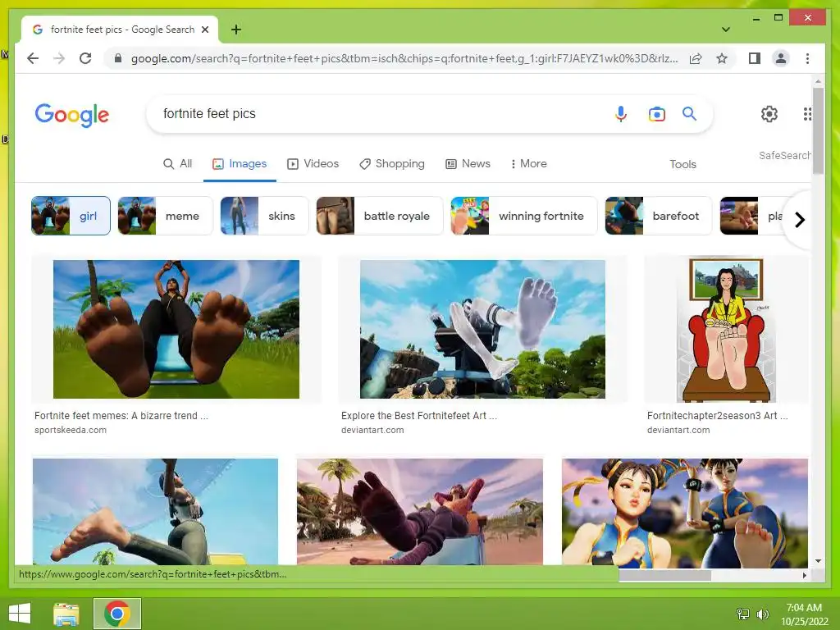Screen dimensions: 840x630
Task: Click sportskeeda.com source text
Action: pyautogui.click(x=71, y=430)
